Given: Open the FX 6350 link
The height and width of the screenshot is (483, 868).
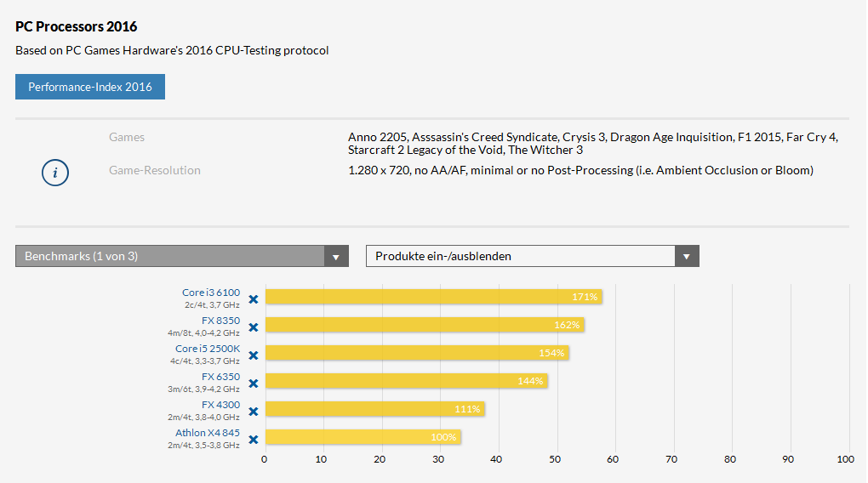Looking at the screenshot, I should tap(221, 377).
